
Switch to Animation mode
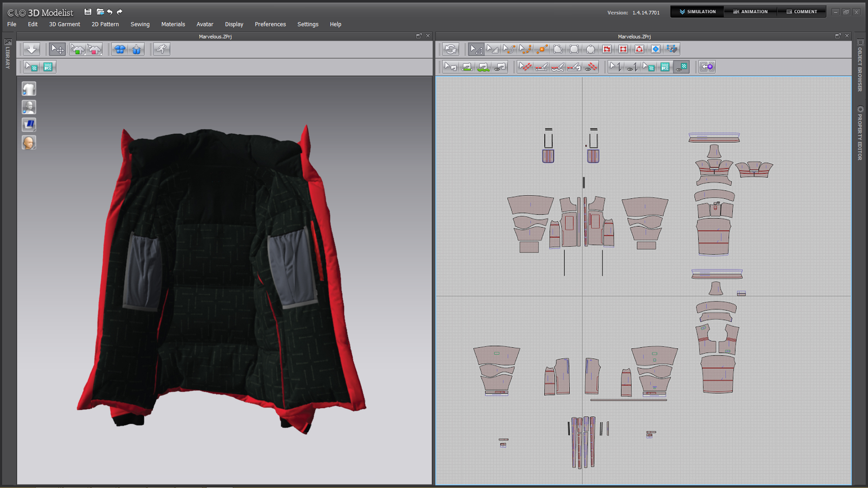[x=750, y=12]
